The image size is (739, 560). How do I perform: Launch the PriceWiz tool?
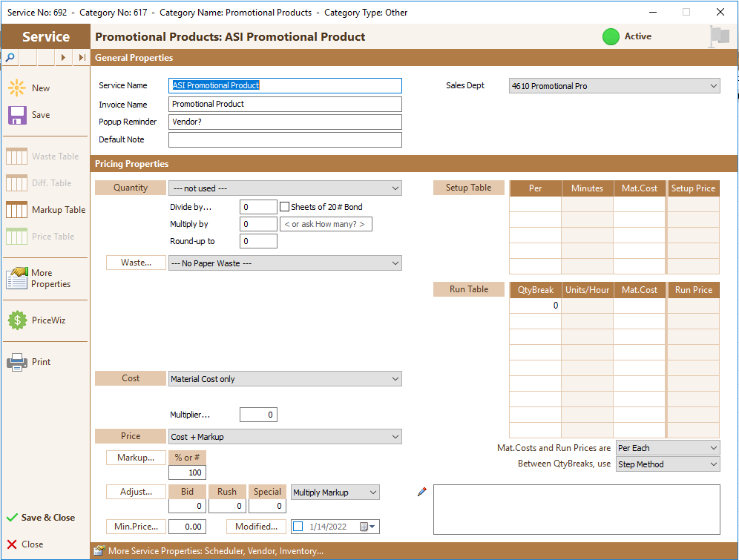pyautogui.click(x=37, y=320)
